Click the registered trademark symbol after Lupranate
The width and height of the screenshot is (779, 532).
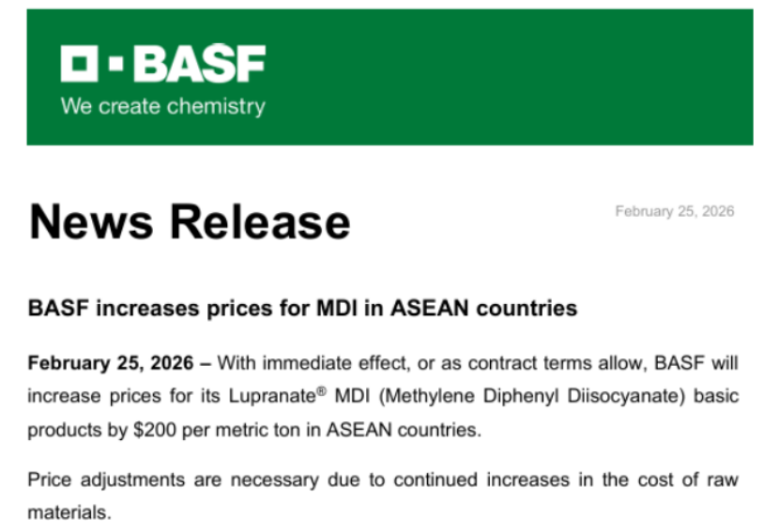tap(321, 391)
